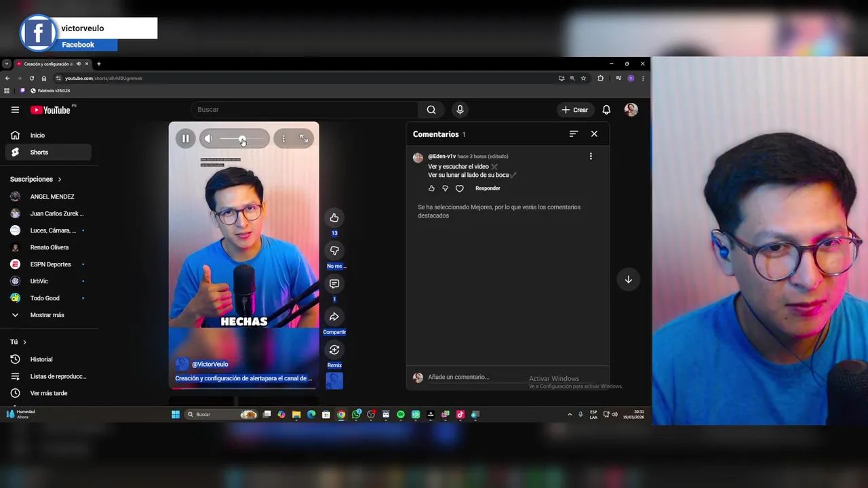868x488 pixels.
Task: Open Inicio in the sidebar
Action: pyautogui.click(x=47, y=136)
